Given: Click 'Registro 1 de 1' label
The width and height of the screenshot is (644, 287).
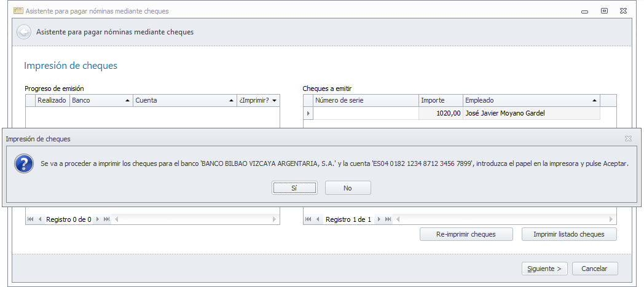Looking at the screenshot, I should (348, 219).
